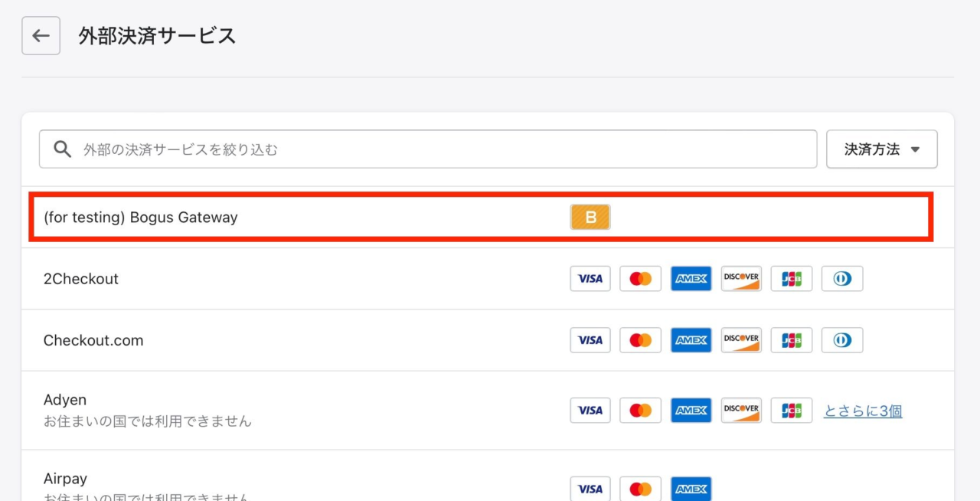
Task: Click the Discover icon in Checkout.com row
Action: (x=741, y=340)
